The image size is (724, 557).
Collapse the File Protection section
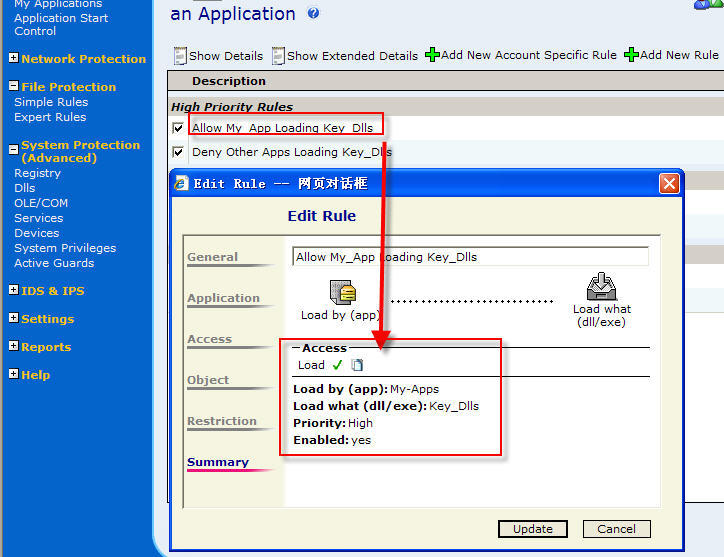click(14, 85)
